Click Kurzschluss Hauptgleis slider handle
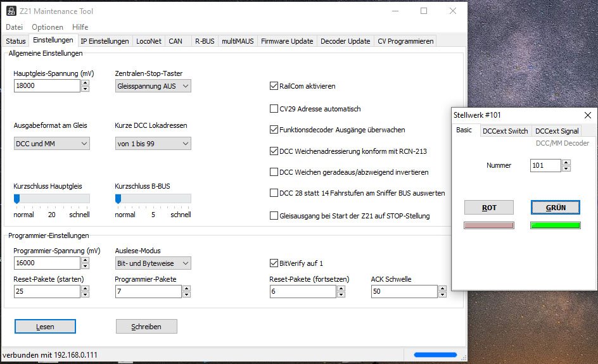The image size is (598, 364). coord(16,199)
